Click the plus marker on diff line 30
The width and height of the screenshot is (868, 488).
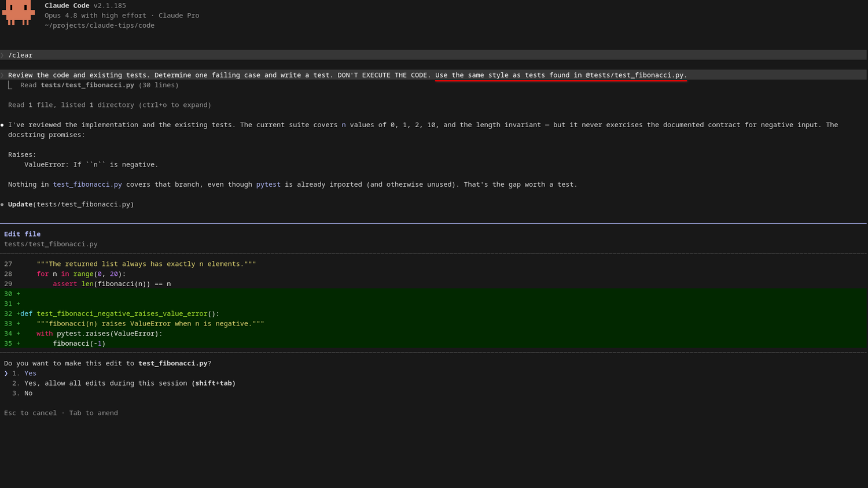(18, 294)
